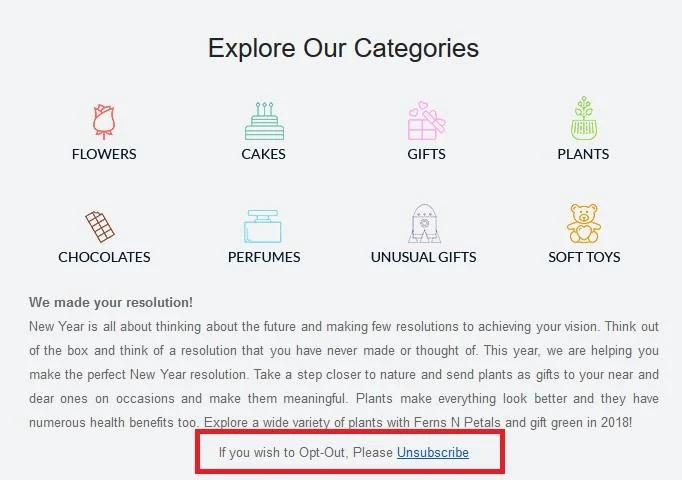This screenshot has width=682, height=480.
Task: Click the "We made your resolution!" heading
Action: [x=111, y=302]
